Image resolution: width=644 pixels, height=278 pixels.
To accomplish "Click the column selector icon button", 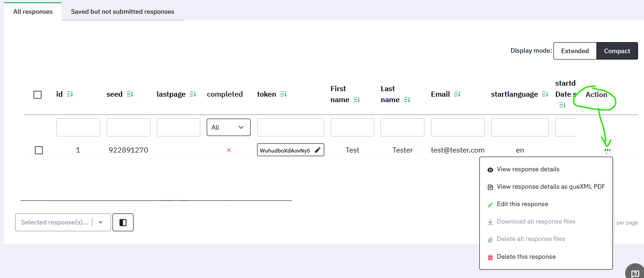I will click(x=123, y=223).
